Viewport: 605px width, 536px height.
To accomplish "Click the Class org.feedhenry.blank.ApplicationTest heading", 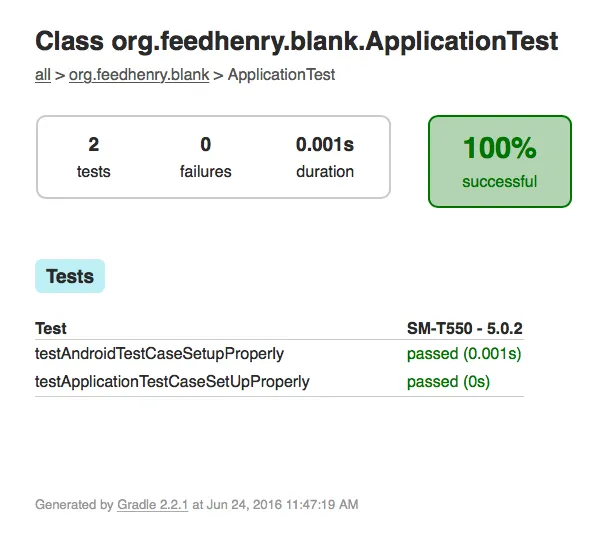I will pos(296,42).
